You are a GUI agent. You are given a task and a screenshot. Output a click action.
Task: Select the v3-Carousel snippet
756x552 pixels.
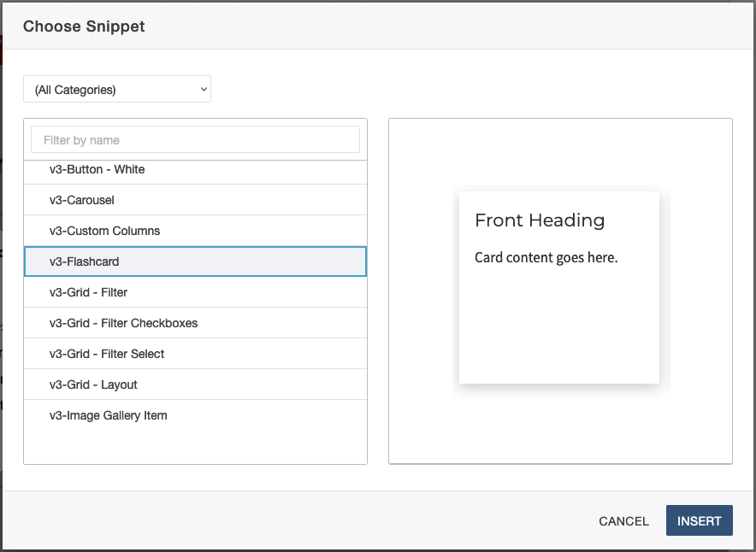tap(195, 200)
